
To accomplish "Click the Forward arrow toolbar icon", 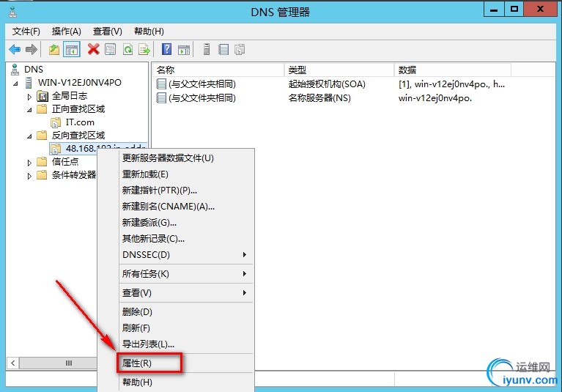I will click(32, 49).
